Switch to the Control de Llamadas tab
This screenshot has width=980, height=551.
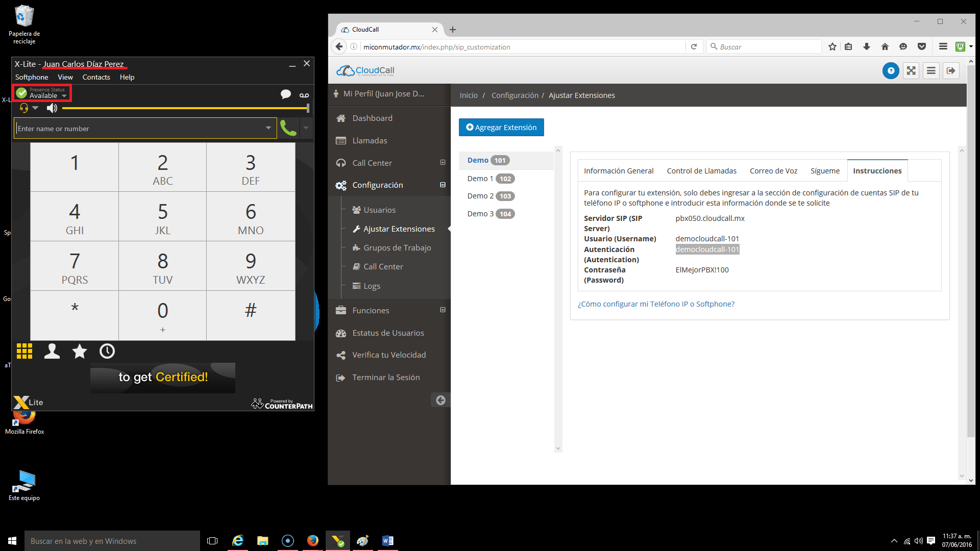tap(701, 171)
